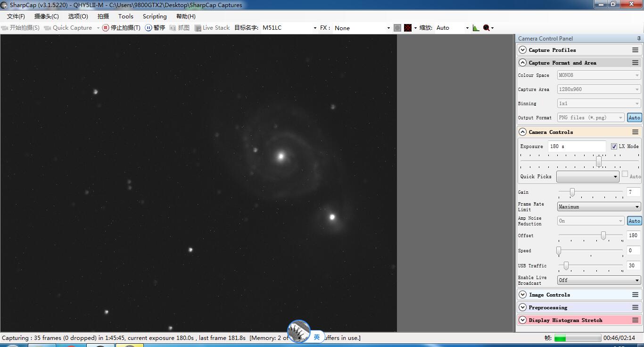The image size is (644, 347).
Task: Open the focus score tool dropdown arrow
Action: coord(492,28)
